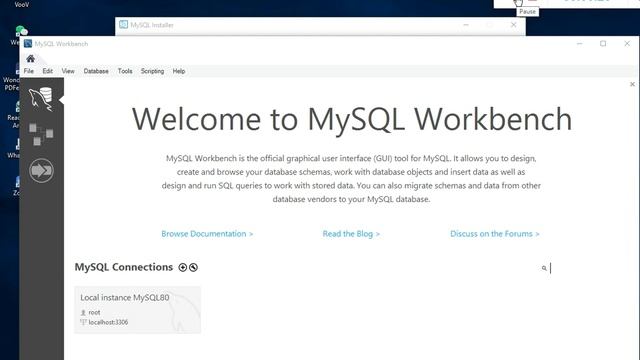This screenshot has width=640, height=360.
Task: Open the Local instance MySQL80 connection tile
Action: 138,310
